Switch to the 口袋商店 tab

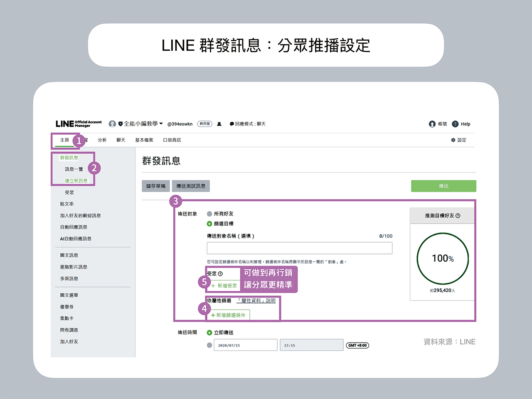point(172,140)
